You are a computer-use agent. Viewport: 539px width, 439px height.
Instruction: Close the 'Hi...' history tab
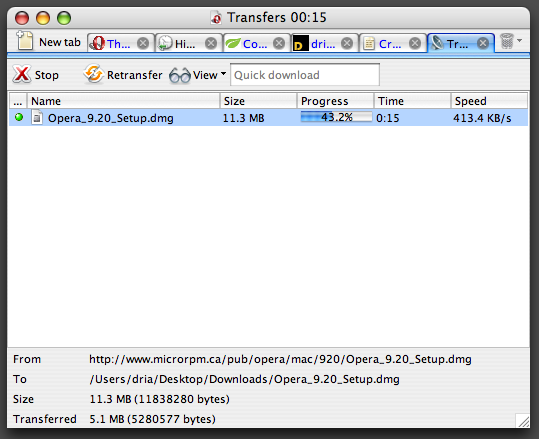coord(211,43)
